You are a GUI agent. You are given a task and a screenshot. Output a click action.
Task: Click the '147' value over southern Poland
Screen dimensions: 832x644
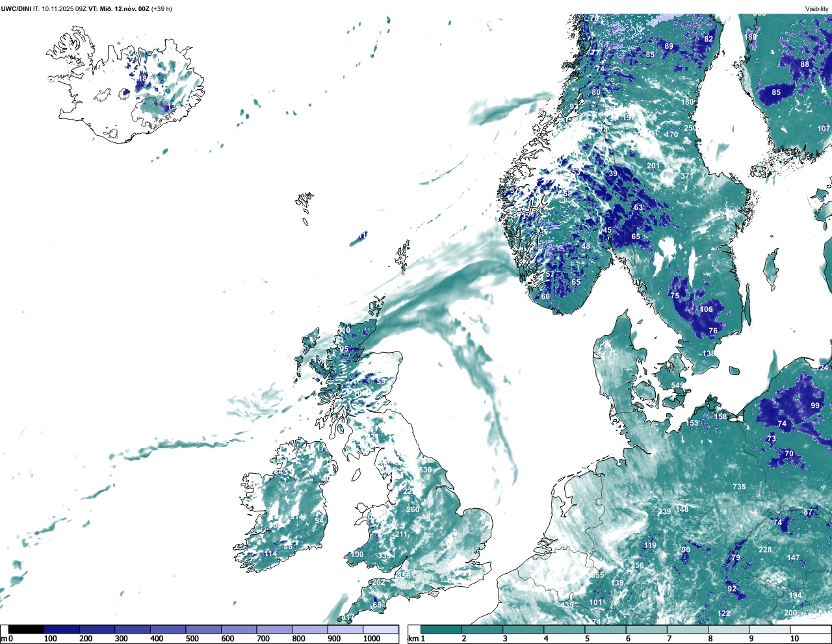793,558
